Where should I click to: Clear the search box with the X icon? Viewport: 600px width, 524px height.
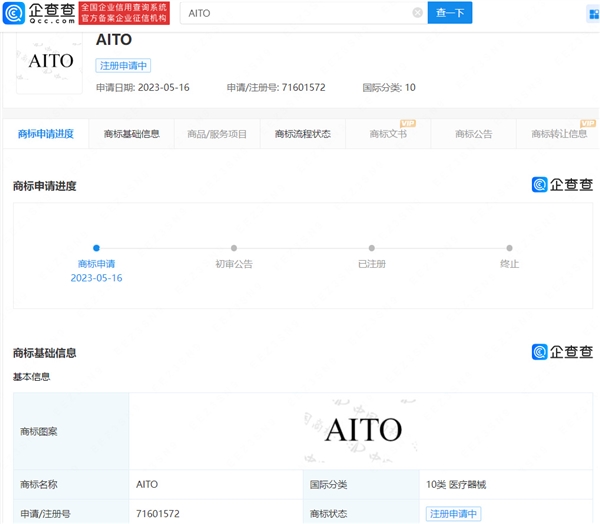(417, 13)
